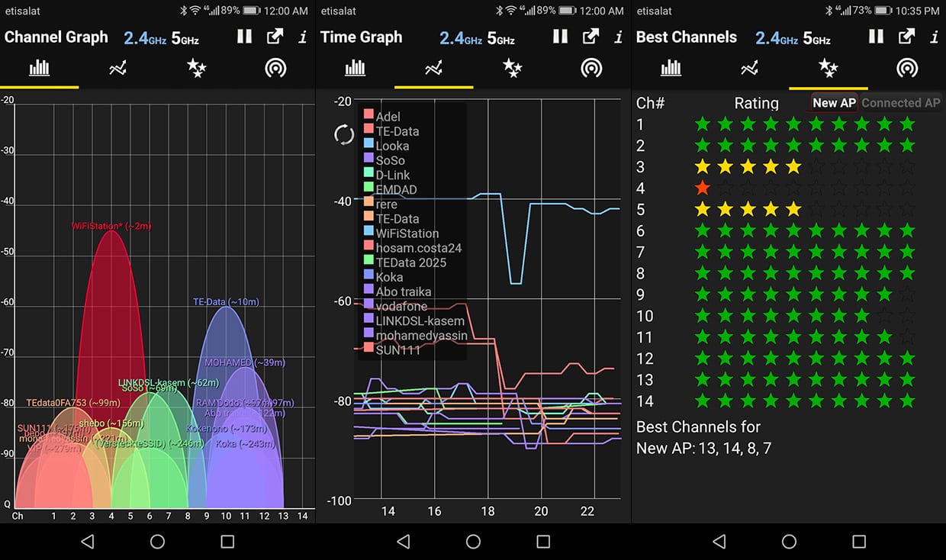The height and width of the screenshot is (560, 946).
Task: Tap LINKDSL-kasem (~62m) label on channel graph
Action: pyautogui.click(x=169, y=382)
